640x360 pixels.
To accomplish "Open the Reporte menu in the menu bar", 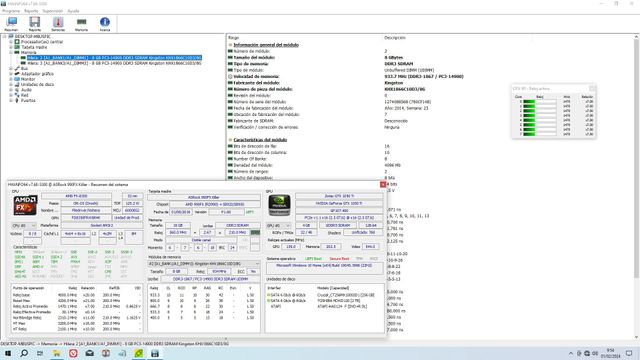I will tap(31, 11).
